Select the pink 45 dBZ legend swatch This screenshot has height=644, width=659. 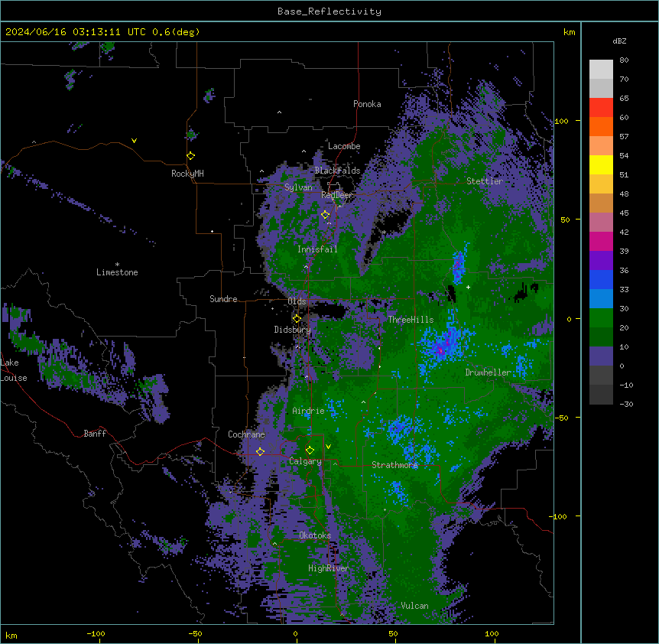(601, 222)
